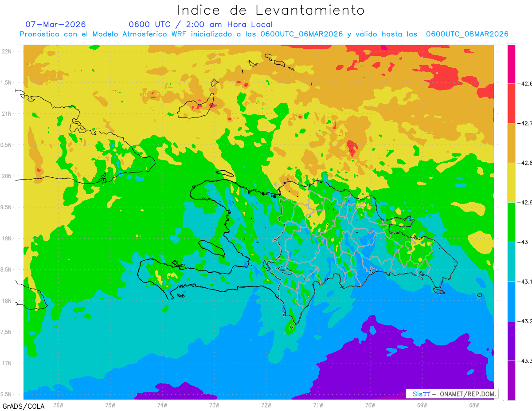Click valid-until time '0600UTC_08MAR2026'

pyautogui.click(x=467, y=34)
